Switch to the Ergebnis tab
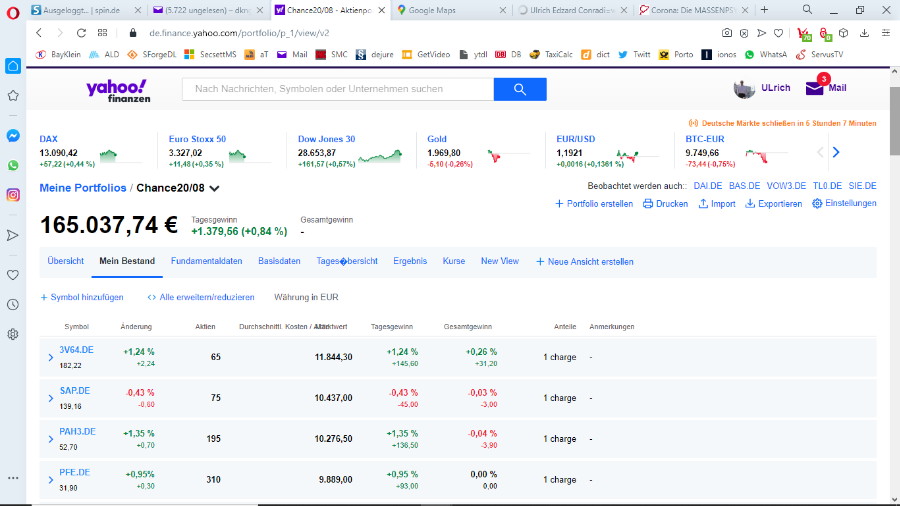Screen dimensions: 900x506 click(410, 261)
